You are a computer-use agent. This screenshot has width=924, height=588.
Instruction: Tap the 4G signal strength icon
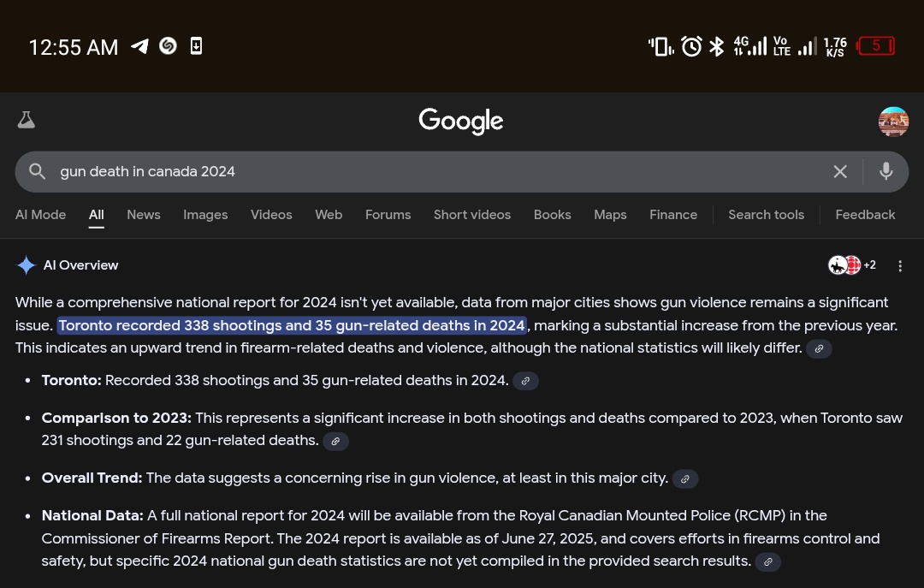pyautogui.click(x=750, y=46)
